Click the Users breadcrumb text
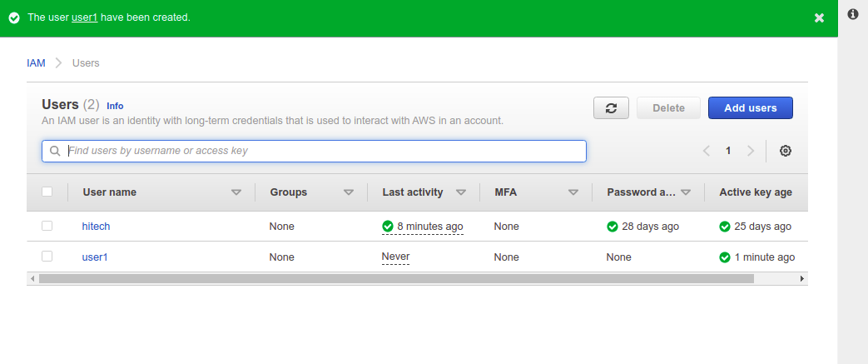 86,63
